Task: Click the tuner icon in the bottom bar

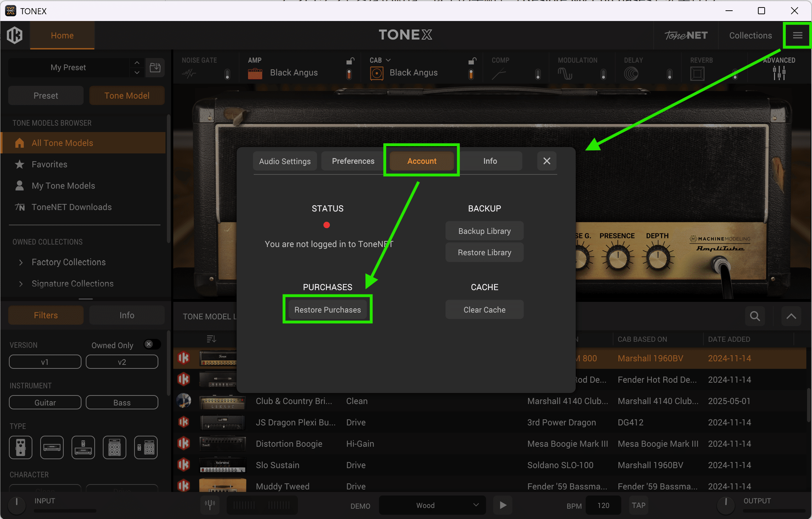Action: pos(210,505)
